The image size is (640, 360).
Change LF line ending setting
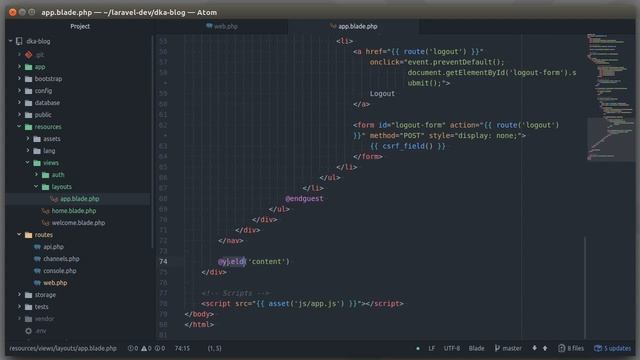tap(431, 348)
